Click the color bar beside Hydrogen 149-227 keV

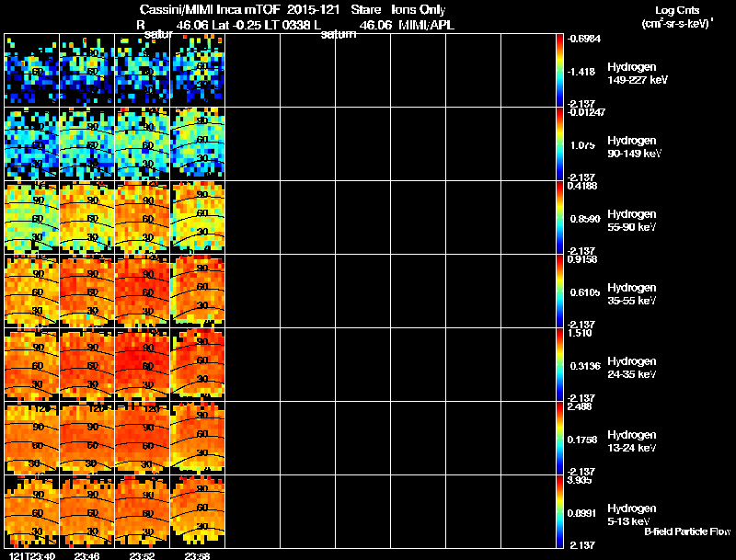coord(559,71)
